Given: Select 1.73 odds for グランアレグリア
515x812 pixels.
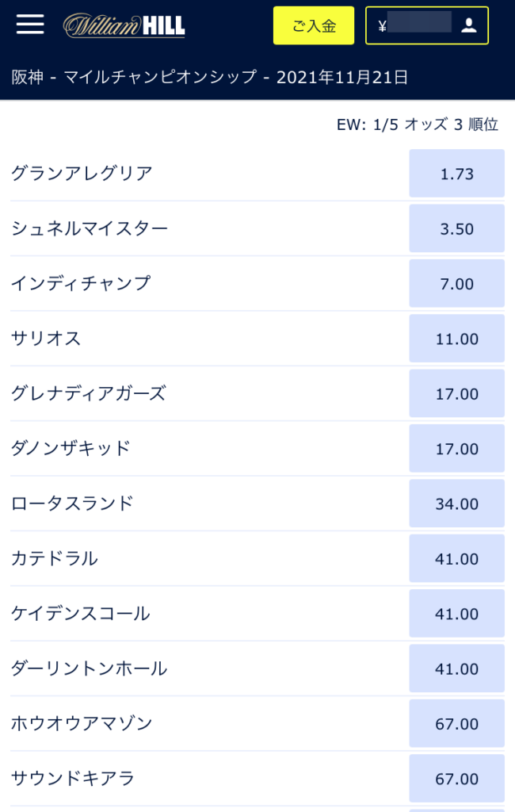Looking at the screenshot, I should click(x=456, y=174).
